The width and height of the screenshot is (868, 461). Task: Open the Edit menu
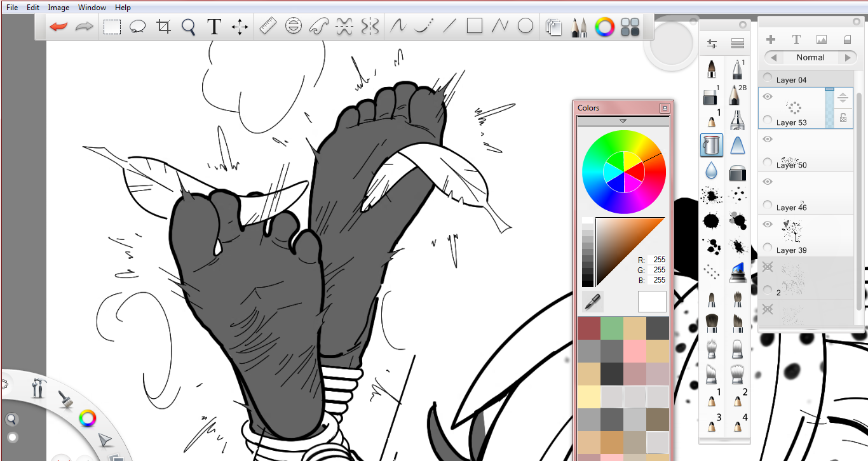point(33,8)
